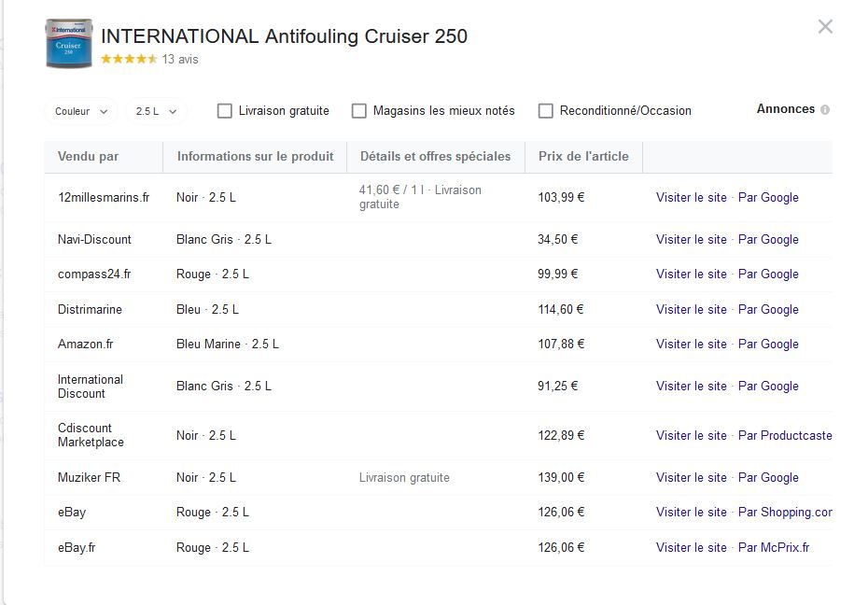Select the eBay.fr seller name
The height and width of the screenshot is (605, 868).
(x=77, y=547)
